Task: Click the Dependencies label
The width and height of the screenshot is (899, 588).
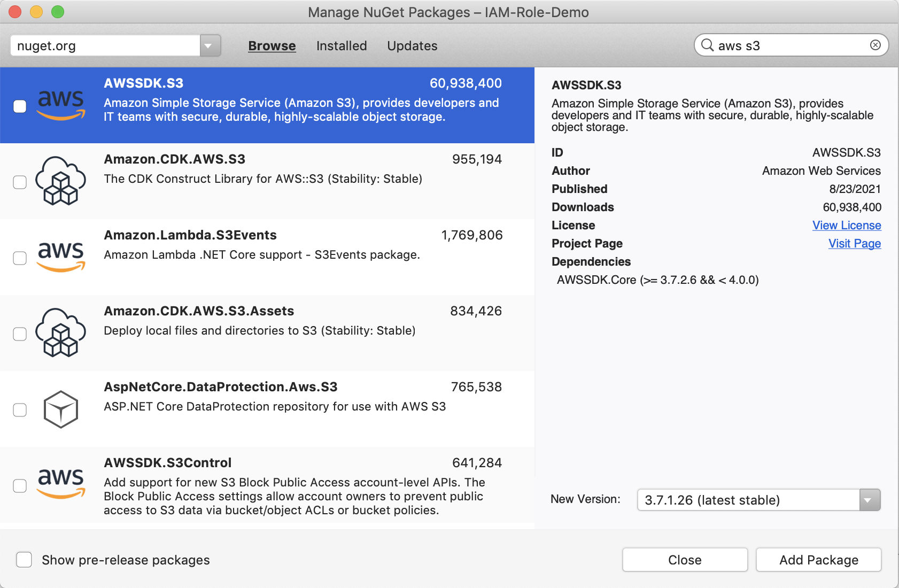Action: pyautogui.click(x=591, y=262)
